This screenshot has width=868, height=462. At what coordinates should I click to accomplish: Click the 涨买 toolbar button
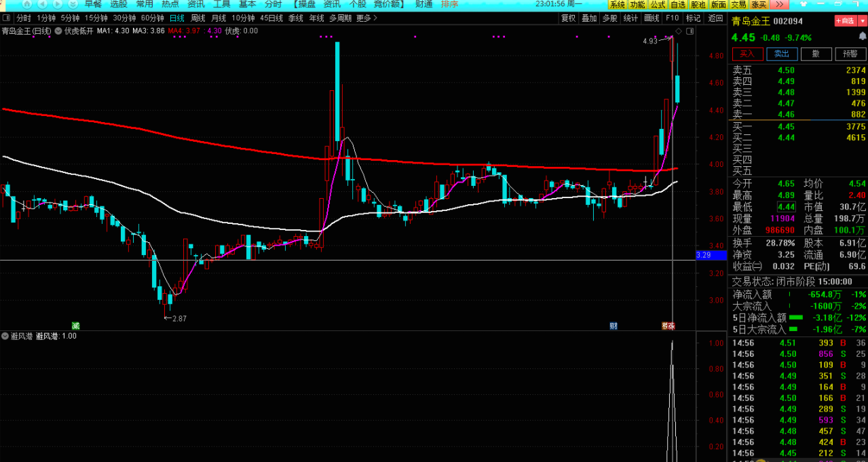(759, 4)
